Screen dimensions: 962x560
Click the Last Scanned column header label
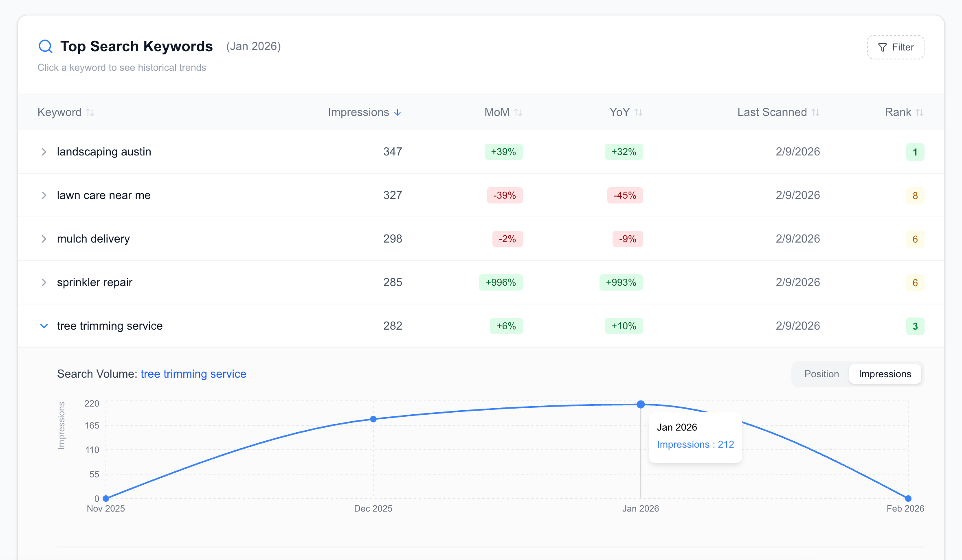(772, 112)
